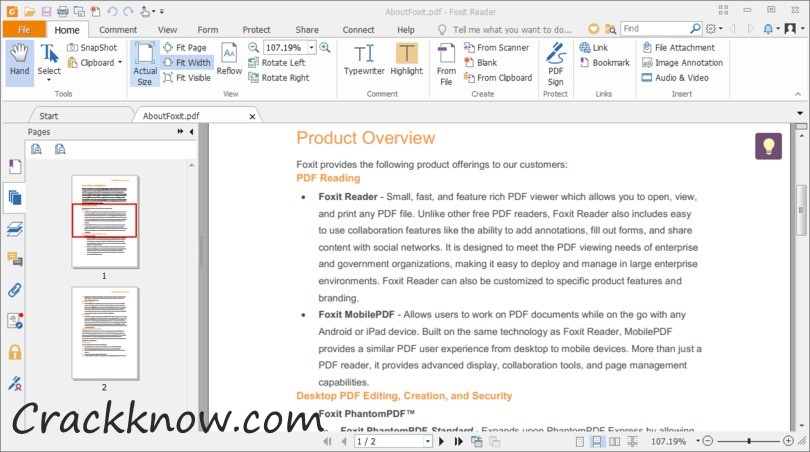
Task: Activate the Highlight tool
Action: 407,60
